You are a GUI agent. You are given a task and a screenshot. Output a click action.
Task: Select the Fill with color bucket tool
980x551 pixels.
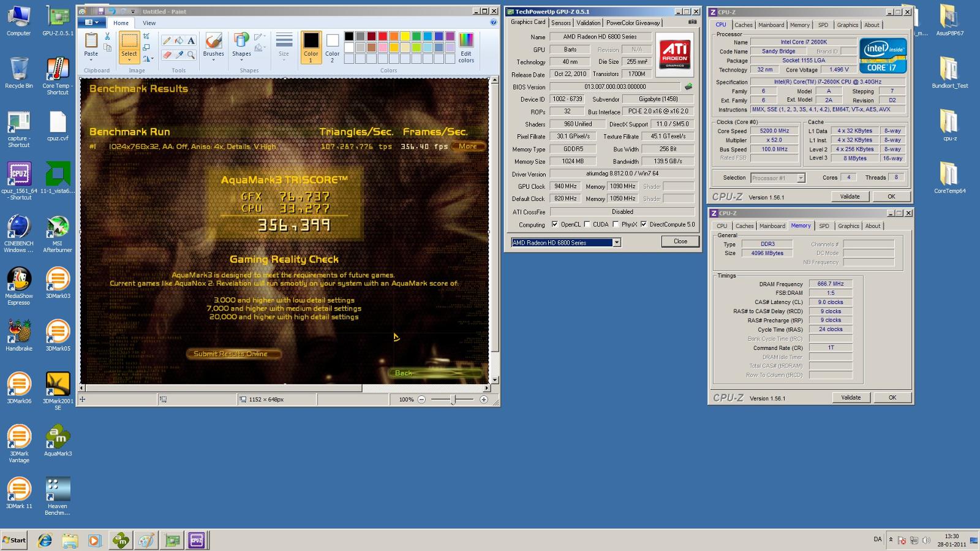click(179, 41)
